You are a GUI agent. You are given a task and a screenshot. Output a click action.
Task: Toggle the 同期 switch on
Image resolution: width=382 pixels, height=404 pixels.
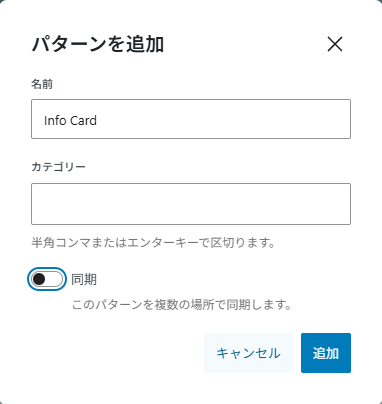coord(47,279)
